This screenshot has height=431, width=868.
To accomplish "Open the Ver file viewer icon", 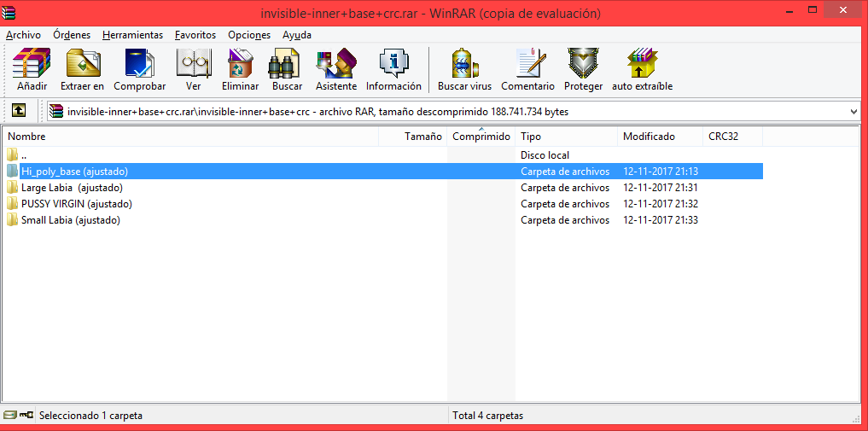I will 193,68.
